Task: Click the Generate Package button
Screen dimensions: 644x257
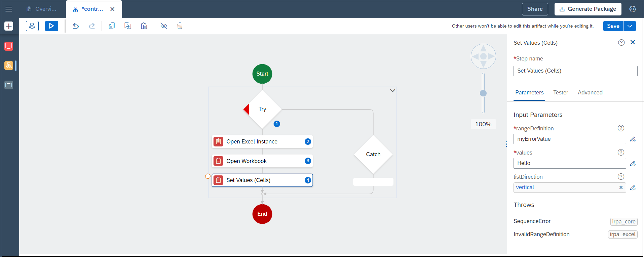Action: (x=588, y=9)
